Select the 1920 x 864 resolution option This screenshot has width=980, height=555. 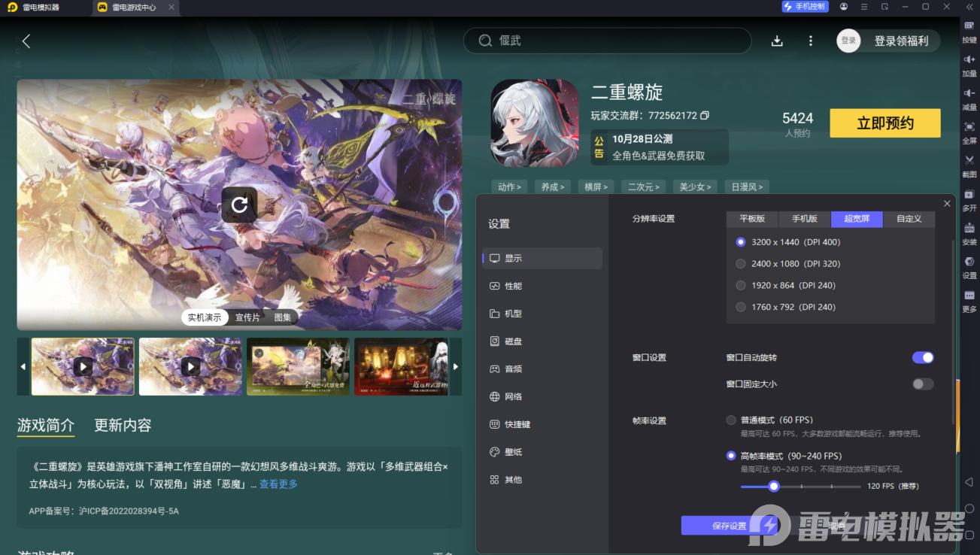(x=739, y=285)
